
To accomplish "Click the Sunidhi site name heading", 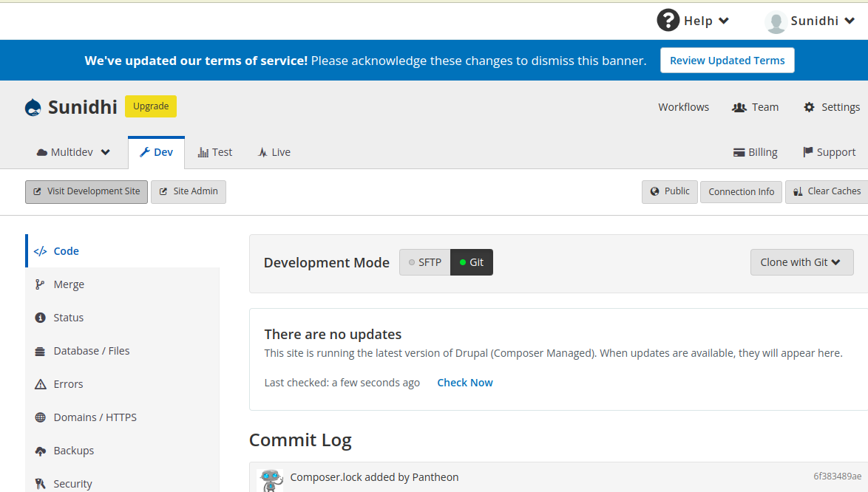I will 83,107.
